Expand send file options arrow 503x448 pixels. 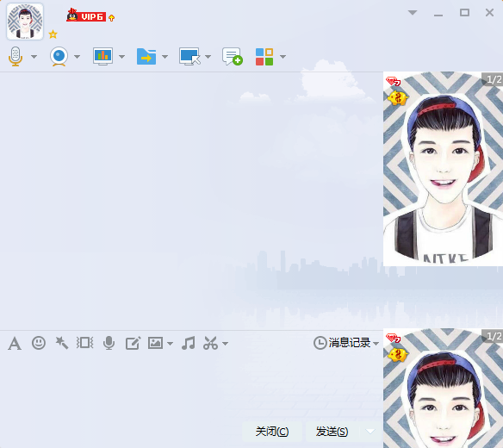[x=165, y=57]
